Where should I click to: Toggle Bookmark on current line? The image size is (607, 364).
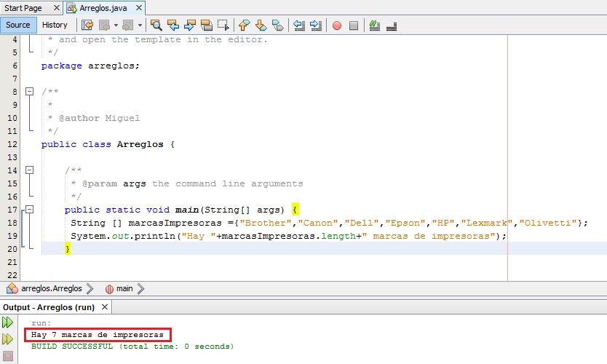(277, 25)
